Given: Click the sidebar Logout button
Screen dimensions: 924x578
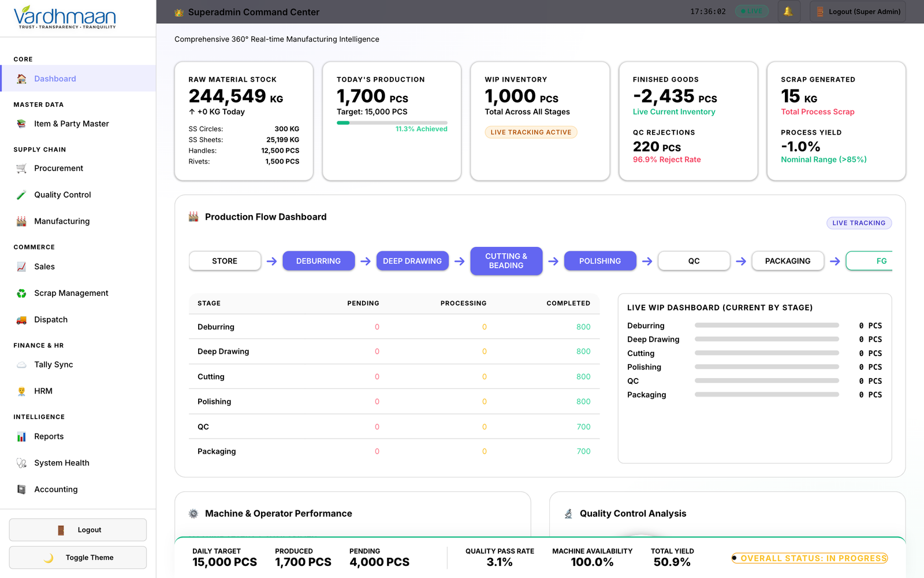Looking at the screenshot, I should (78, 530).
